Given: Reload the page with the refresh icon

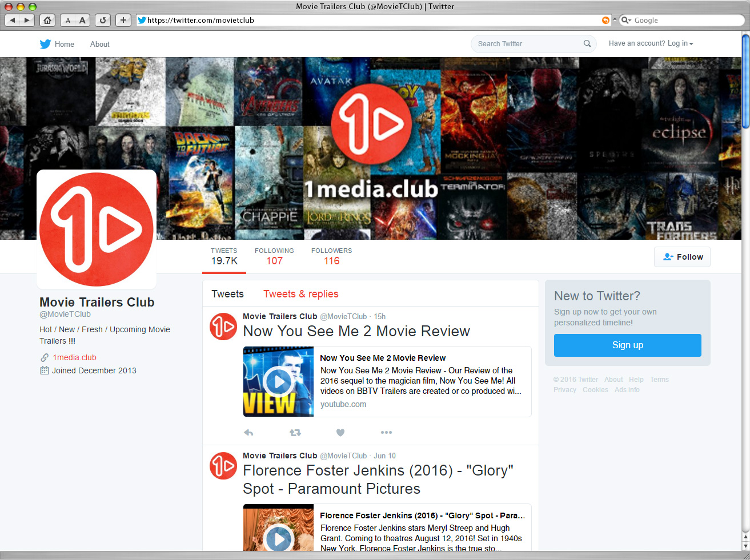Looking at the screenshot, I should [103, 20].
